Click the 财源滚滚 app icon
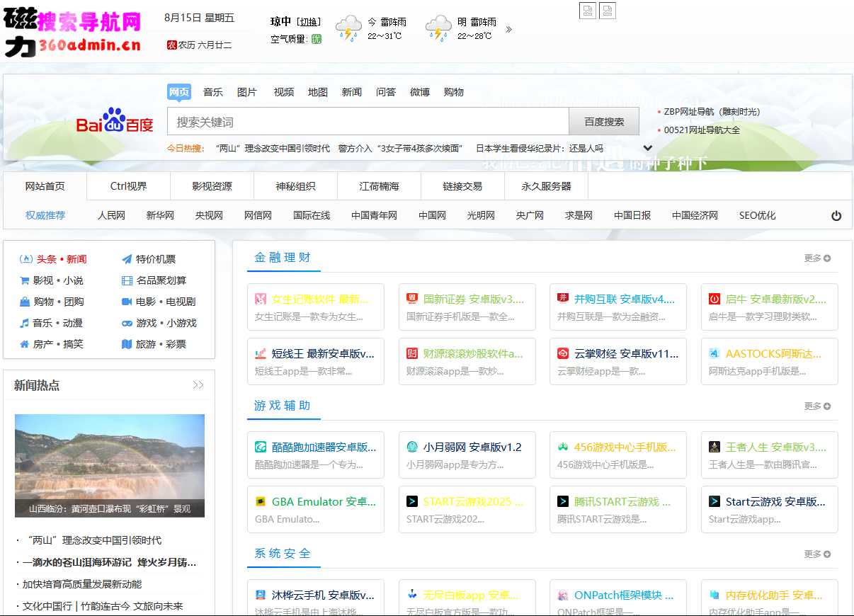Screen dimensions: 854x616 pos(412,353)
